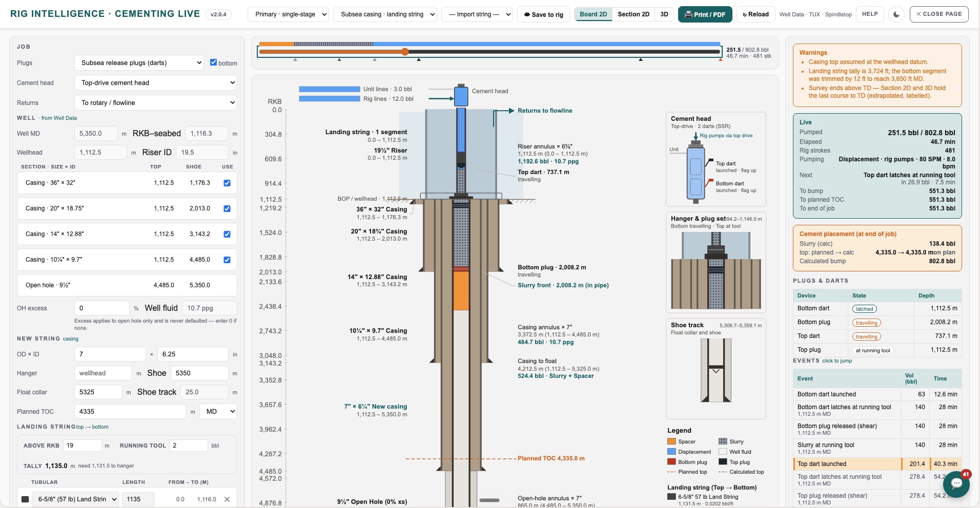Image resolution: width=980 pixels, height=508 pixels.
Task: Click the job progress slider handle
Action: coord(405,52)
